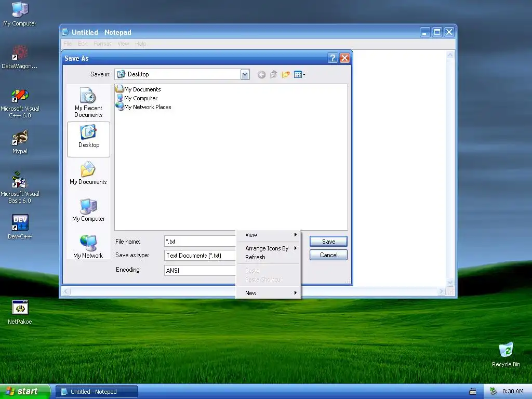Open Notepad Help menu
This screenshot has height=399, width=532.
(x=140, y=44)
